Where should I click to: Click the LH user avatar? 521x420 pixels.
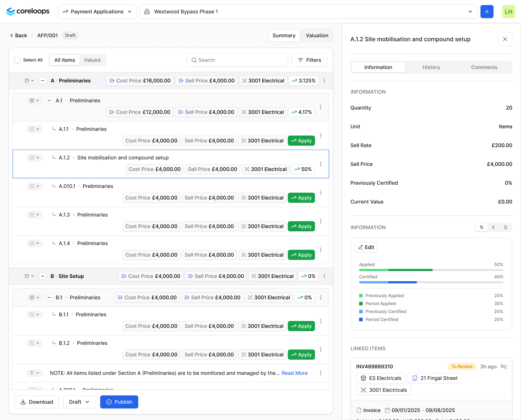coord(508,12)
